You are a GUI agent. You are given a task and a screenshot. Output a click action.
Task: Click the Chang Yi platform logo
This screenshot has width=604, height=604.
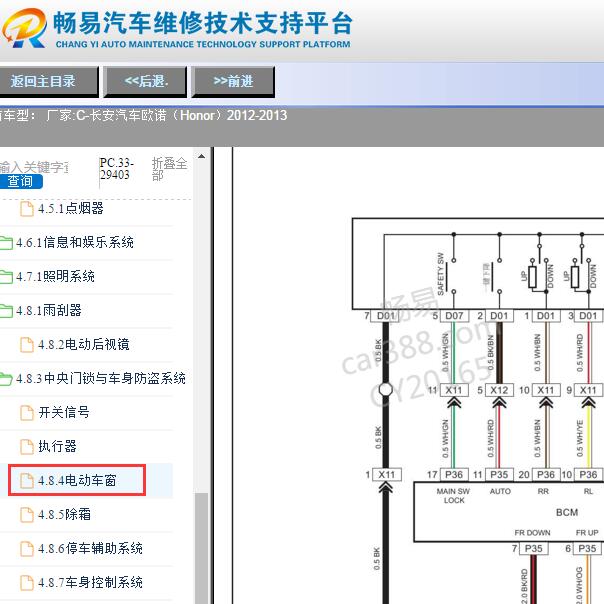tap(24, 28)
